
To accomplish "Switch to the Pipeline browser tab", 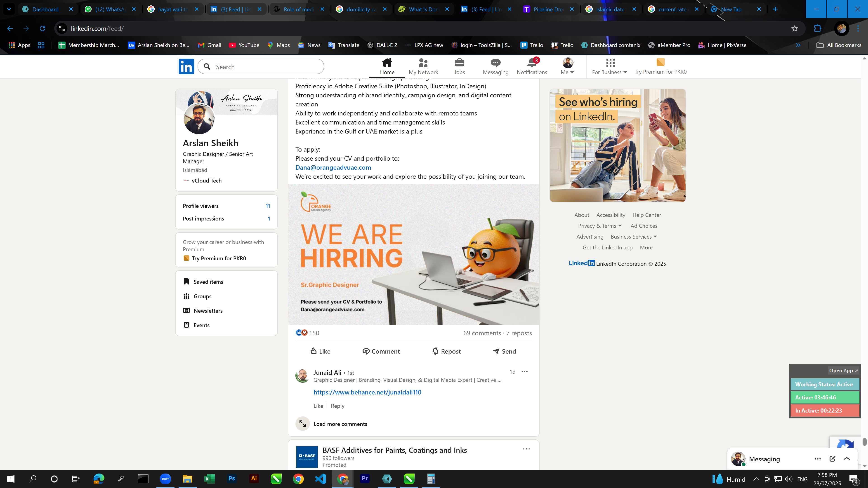I will click(548, 9).
